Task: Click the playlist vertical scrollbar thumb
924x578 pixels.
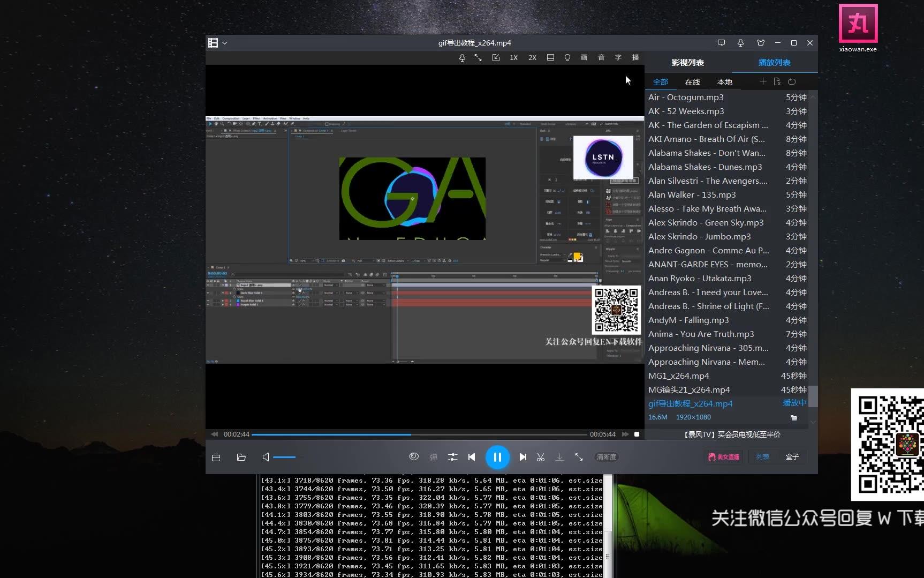Action: click(813, 396)
